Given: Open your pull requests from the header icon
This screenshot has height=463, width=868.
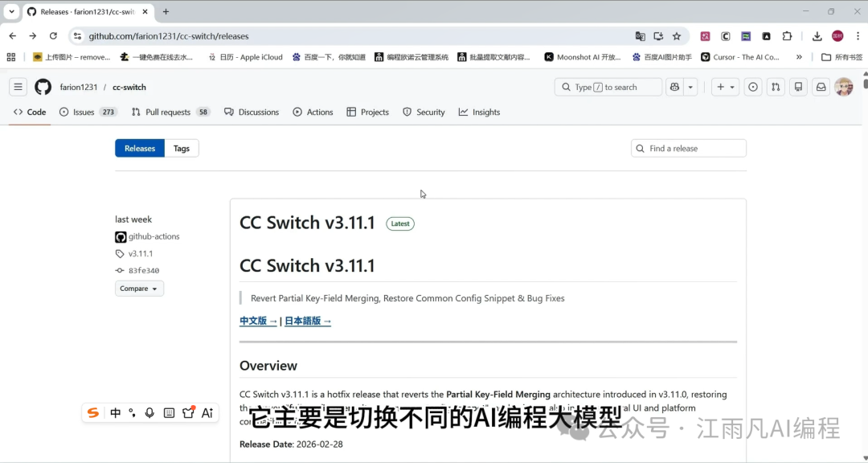Looking at the screenshot, I should pos(776,87).
